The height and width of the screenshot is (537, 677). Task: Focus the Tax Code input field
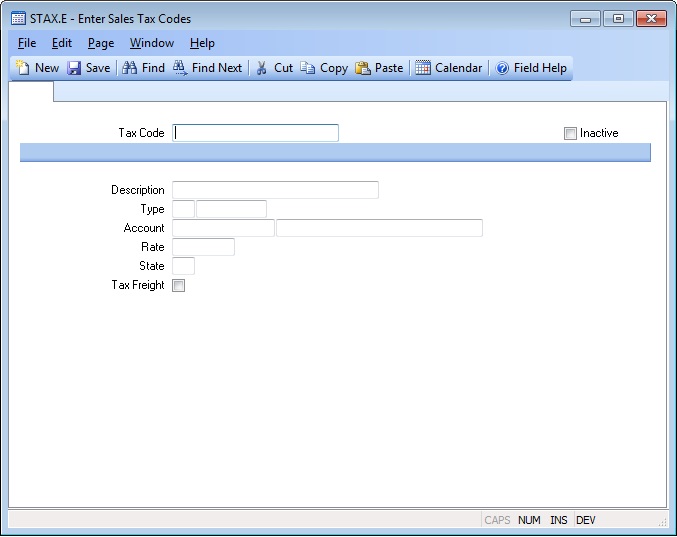point(255,133)
